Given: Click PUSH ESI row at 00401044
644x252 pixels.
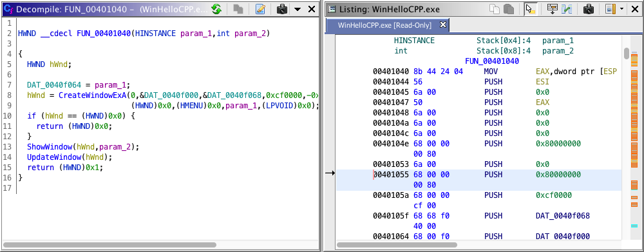Looking at the screenshot, I should tap(478, 82).
